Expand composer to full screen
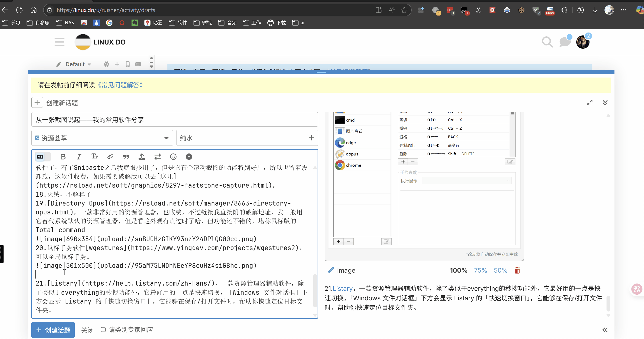The width and height of the screenshot is (644, 339). [x=589, y=103]
